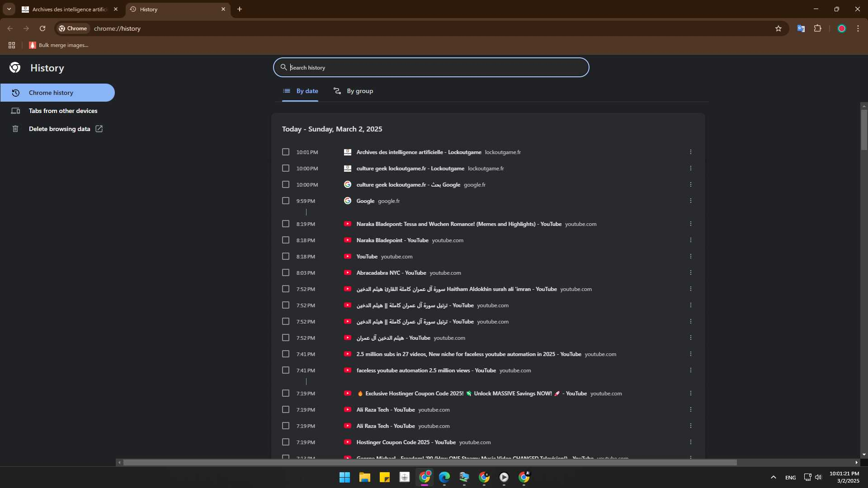Check the box for Archives des intelligence artificielle
868x488 pixels.
click(x=286, y=152)
